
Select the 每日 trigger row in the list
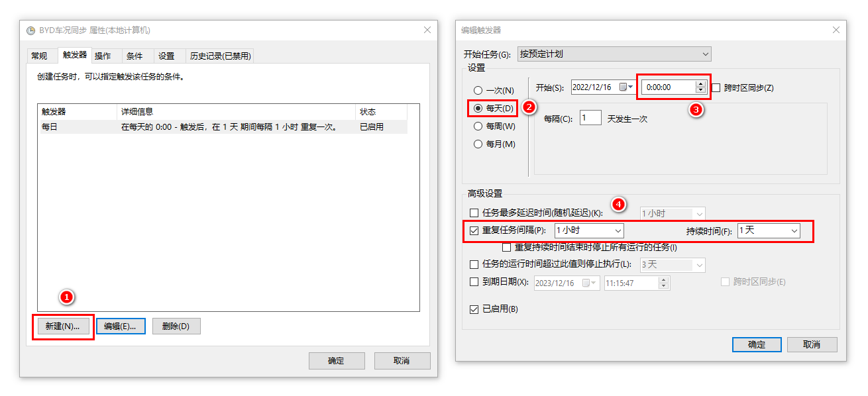(x=133, y=126)
